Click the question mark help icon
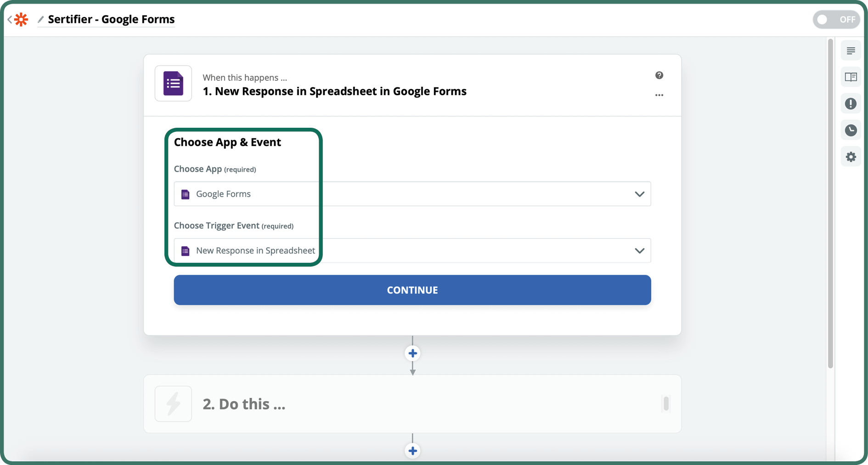 [x=659, y=75]
